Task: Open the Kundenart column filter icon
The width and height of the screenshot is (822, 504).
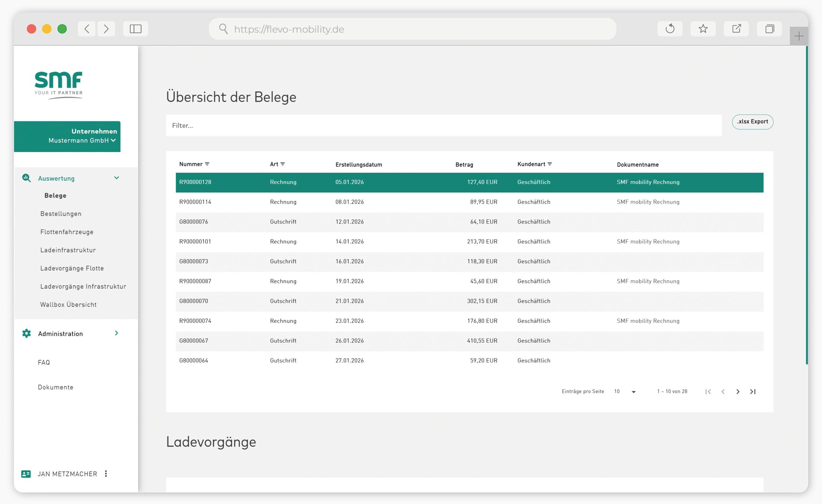Action: click(550, 164)
